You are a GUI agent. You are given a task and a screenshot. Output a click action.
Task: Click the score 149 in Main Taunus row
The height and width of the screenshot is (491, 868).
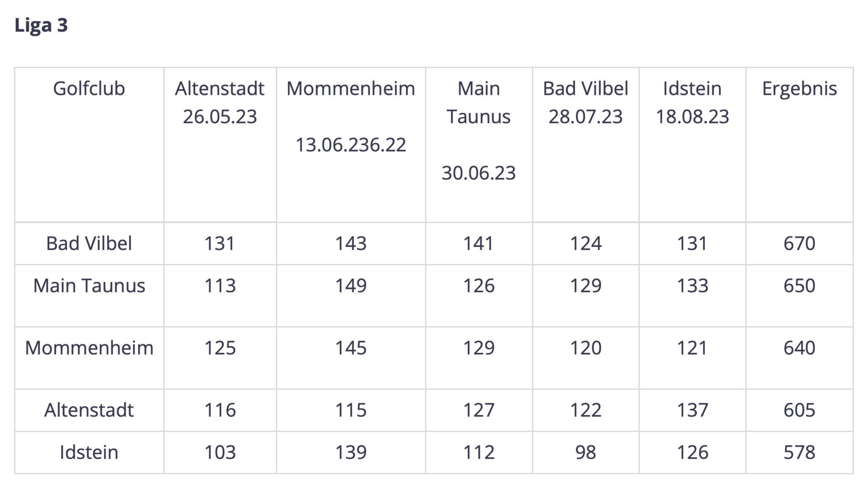pyautogui.click(x=351, y=286)
